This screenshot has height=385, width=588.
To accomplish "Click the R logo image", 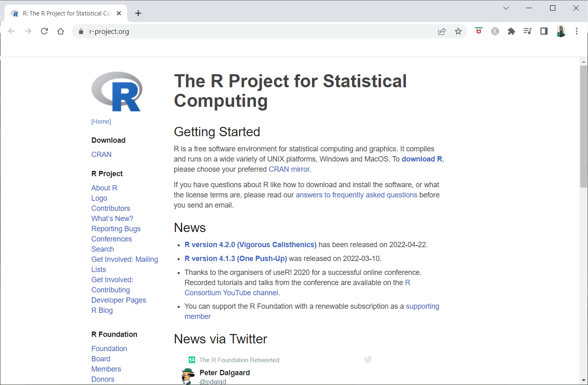I will pyautogui.click(x=117, y=92).
